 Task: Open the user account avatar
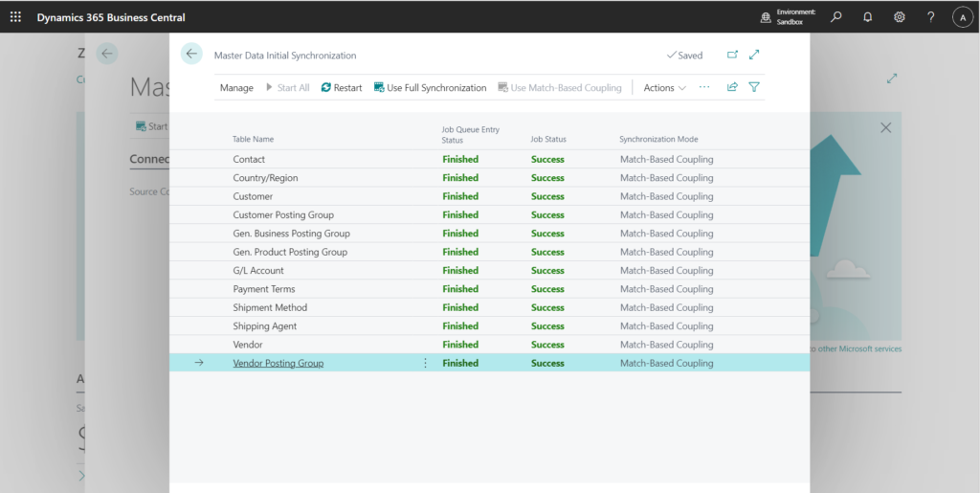point(963,17)
